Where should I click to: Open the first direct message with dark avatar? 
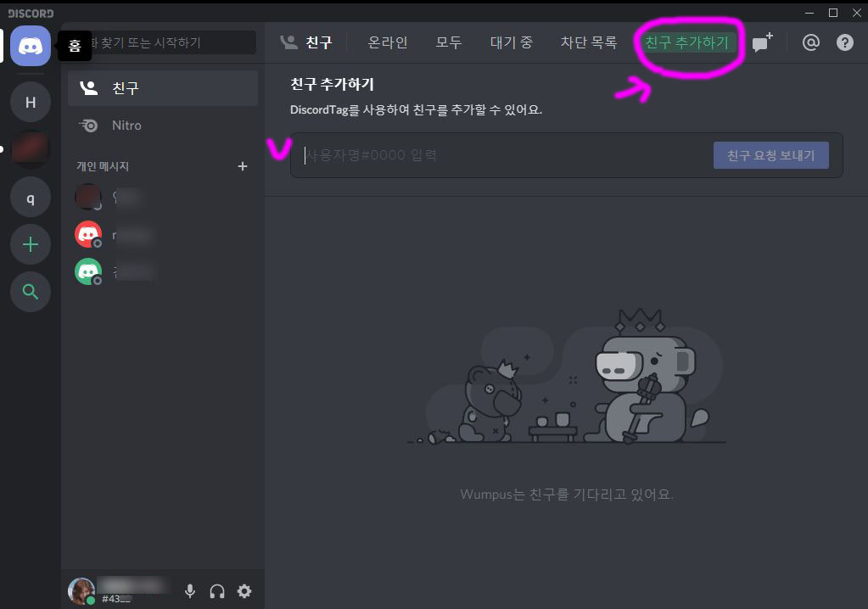(163, 197)
